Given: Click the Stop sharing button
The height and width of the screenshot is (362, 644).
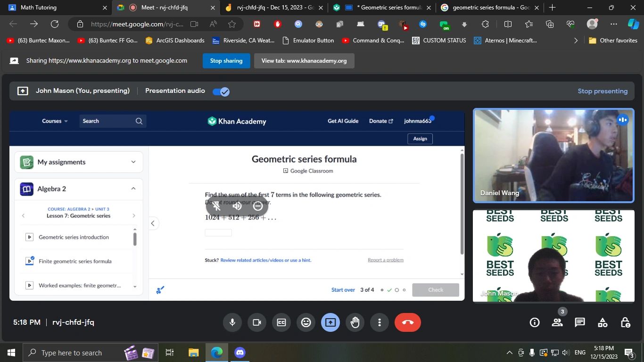Looking at the screenshot, I should [226, 61].
